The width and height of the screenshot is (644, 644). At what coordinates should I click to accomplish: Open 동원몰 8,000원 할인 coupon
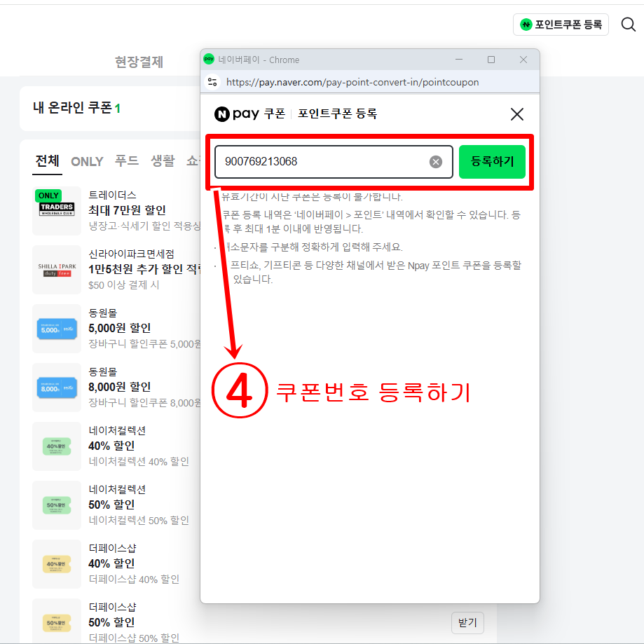(x=120, y=387)
